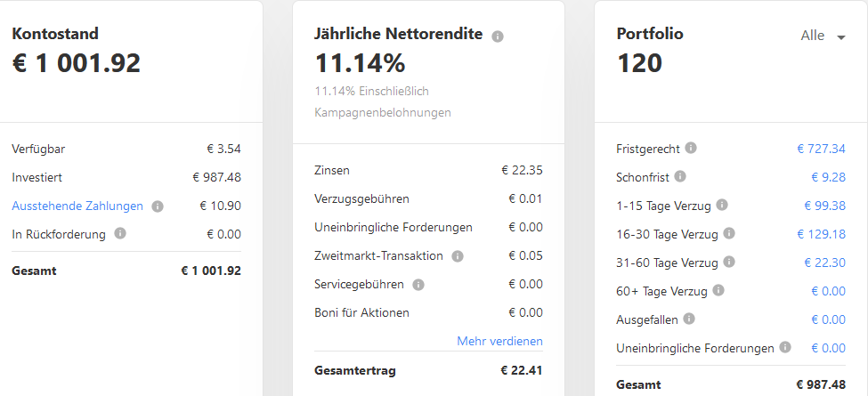This screenshot has height=396, width=868.
Task: Open the Schonfrist amount € 9.28
Action: coord(828,178)
